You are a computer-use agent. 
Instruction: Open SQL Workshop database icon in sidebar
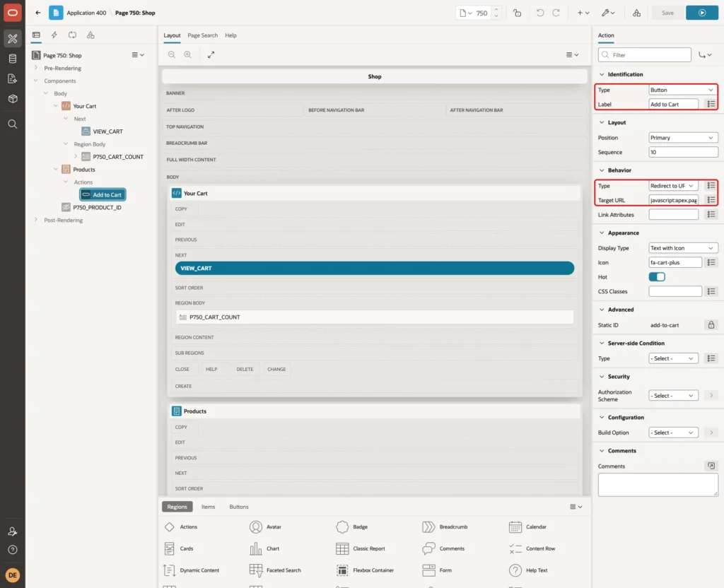pyautogui.click(x=13, y=59)
